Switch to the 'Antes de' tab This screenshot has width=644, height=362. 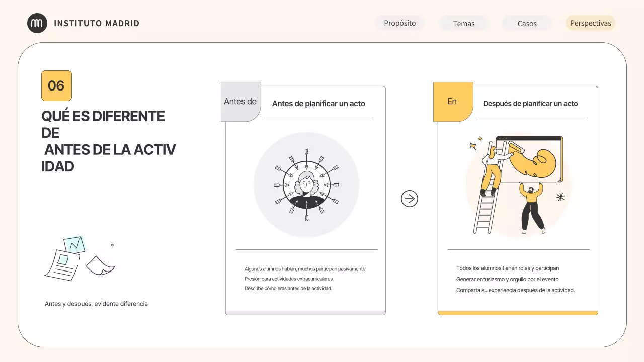(x=240, y=102)
